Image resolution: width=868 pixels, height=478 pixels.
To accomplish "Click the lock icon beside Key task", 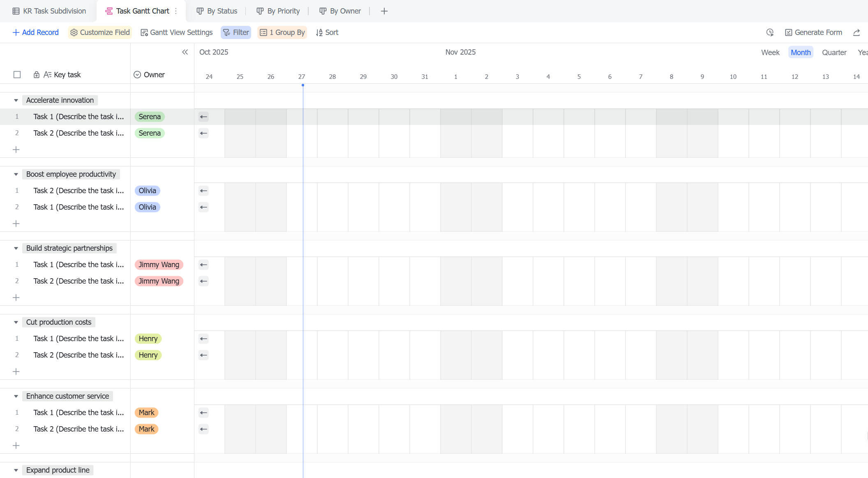I will click(37, 75).
